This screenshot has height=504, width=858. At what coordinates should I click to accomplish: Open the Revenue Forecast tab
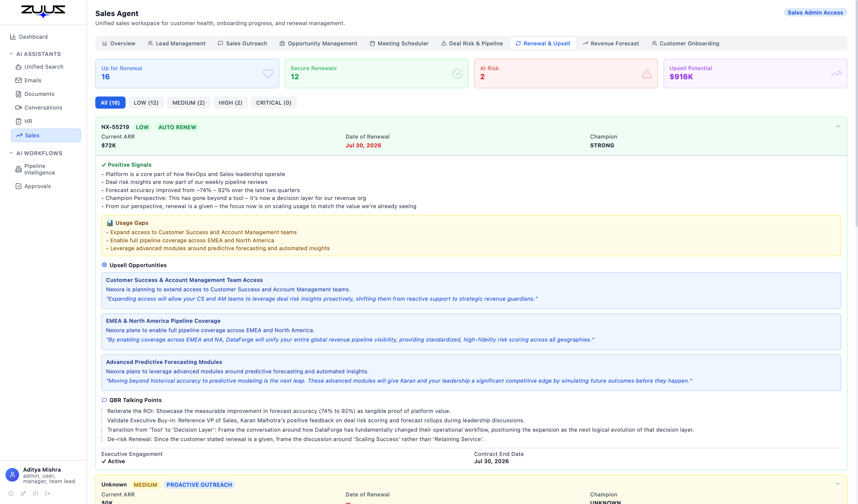coord(611,43)
